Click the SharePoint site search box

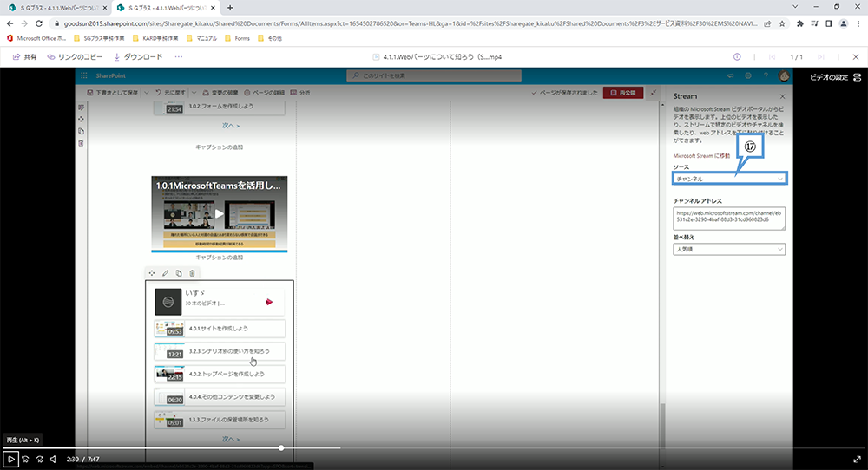point(434,75)
